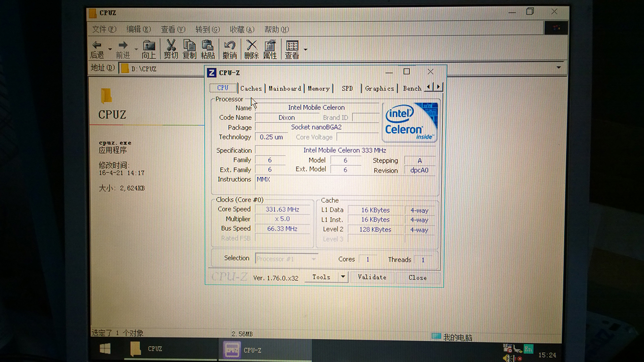Open the dropdown arrow beside 查看
The width and height of the screenshot is (644, 362).
click(305, 49)
